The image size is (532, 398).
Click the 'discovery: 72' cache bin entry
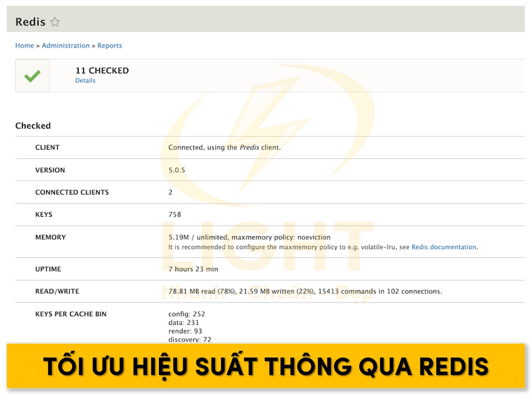[x=189, y=340]
